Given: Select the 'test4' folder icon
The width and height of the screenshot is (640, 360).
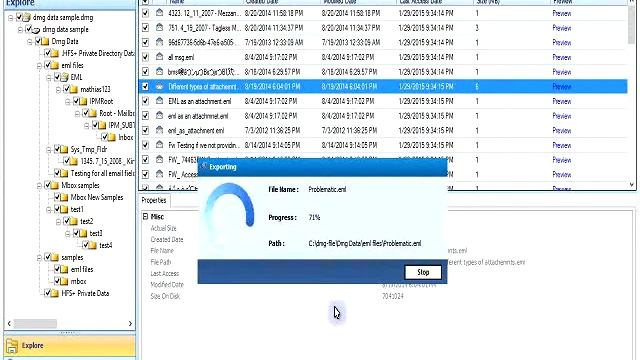Looking at the screenshot, I should click(x=93, y=245).
